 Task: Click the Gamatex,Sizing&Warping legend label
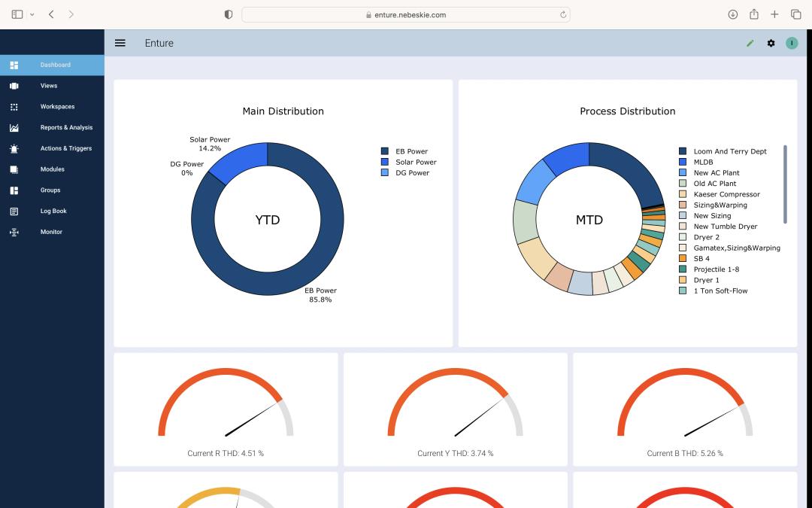point(737,248)
